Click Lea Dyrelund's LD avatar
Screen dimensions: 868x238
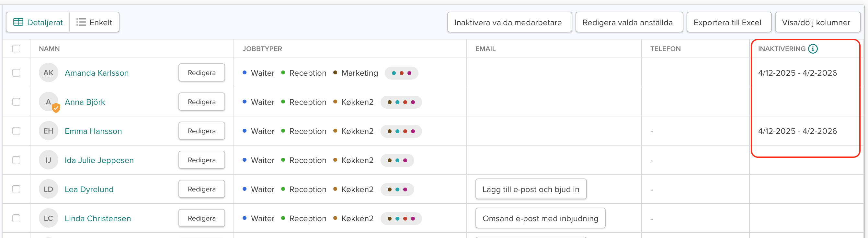[x=49, y=189]
